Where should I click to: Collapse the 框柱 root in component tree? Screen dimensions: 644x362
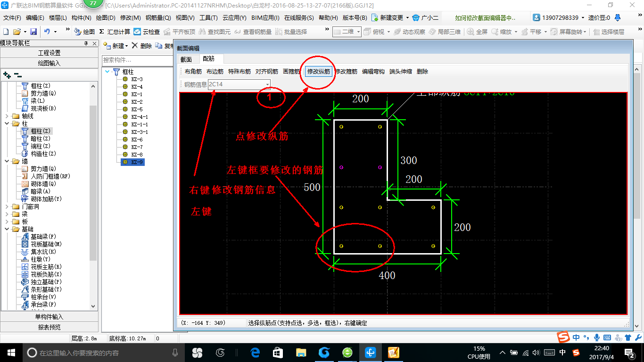[107, 72]
